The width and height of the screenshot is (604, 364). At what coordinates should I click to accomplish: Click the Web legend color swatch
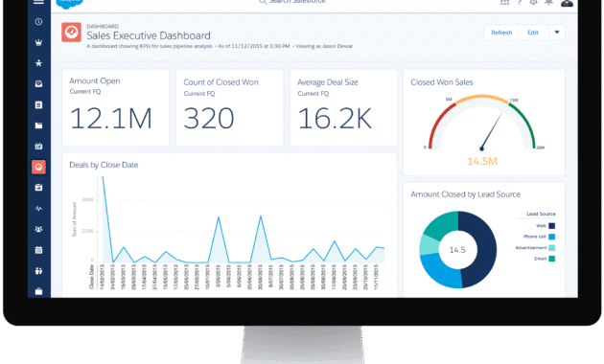click(x=551, y=226)
